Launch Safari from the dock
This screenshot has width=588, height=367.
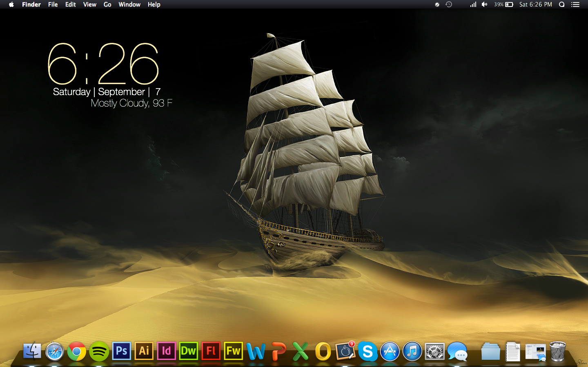[54, 351]
